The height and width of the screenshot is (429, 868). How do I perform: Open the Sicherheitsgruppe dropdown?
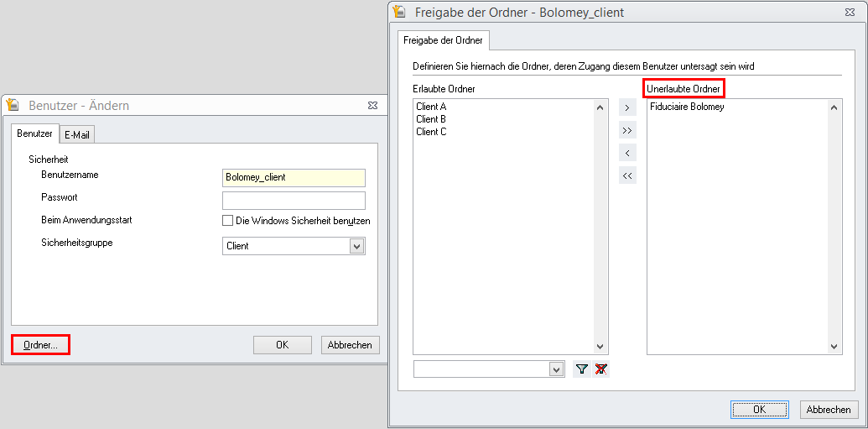[x=356, y=247]
